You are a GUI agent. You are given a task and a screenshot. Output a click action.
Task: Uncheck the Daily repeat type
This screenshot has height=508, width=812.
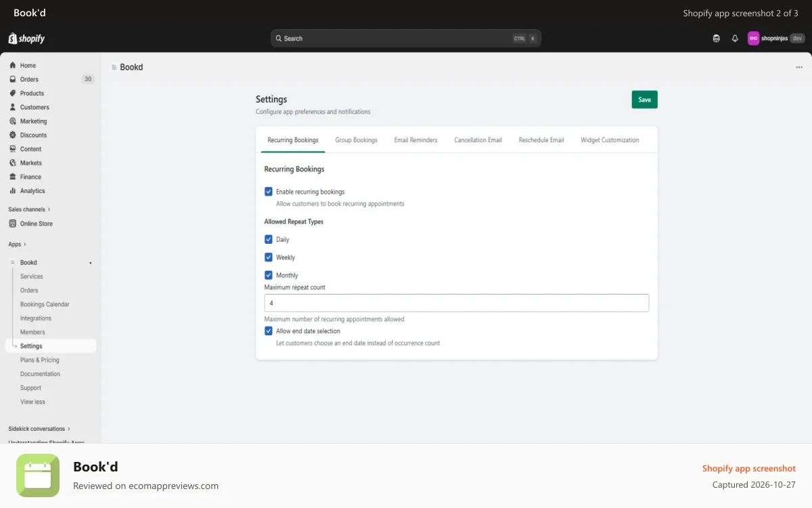click(269, 239)
